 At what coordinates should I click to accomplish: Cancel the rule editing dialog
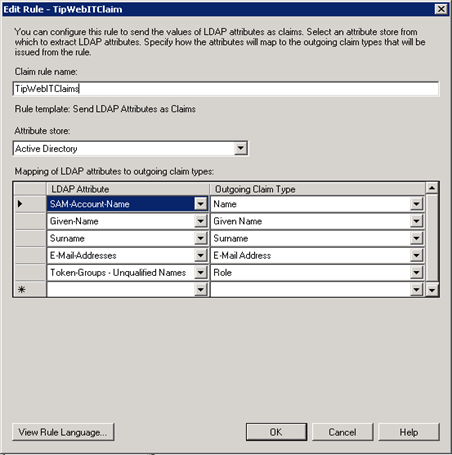point(342,432)
